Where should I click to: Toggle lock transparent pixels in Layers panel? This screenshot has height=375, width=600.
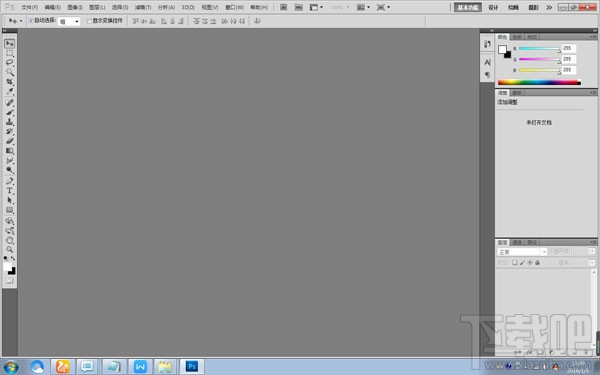coord(515,262)
